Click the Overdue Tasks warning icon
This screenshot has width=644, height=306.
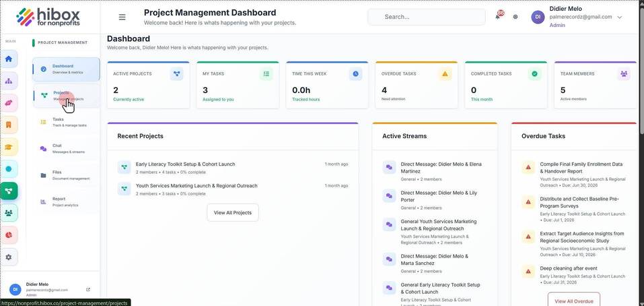445,74
